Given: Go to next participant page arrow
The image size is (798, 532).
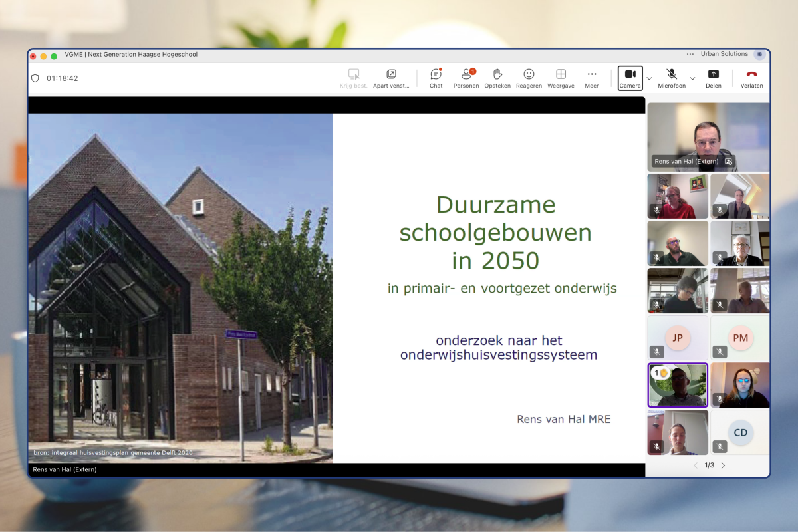Looking at the screenshot, I should pos(724,465).
